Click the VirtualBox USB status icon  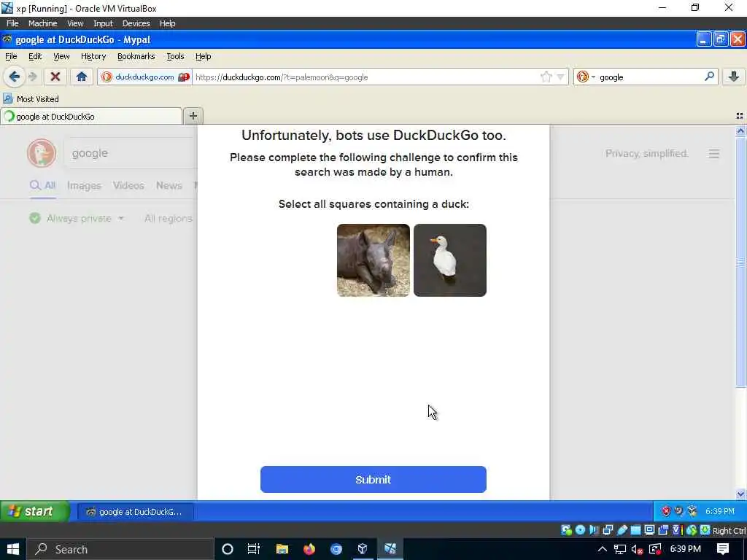click(622, 530)
